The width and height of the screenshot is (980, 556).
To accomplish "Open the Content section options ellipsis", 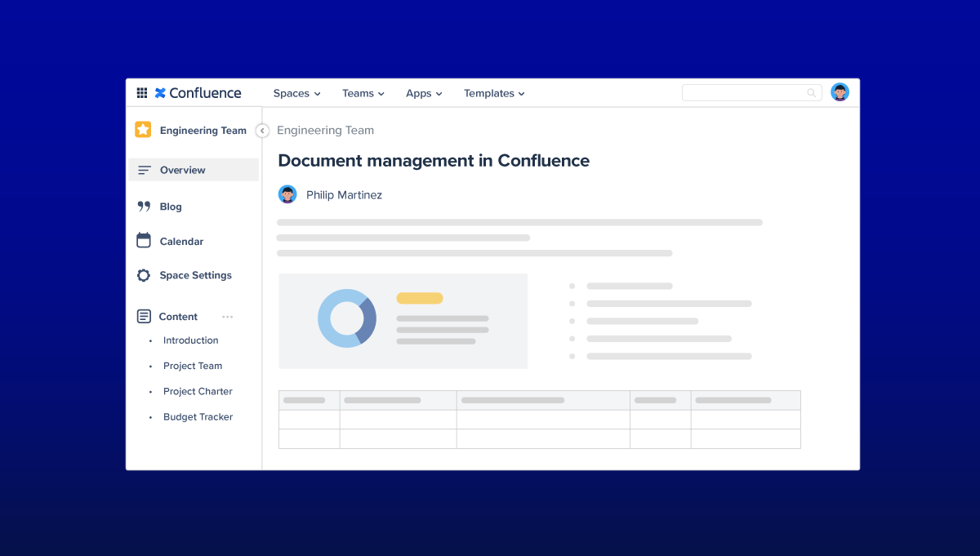I will (x=227, y=316).
